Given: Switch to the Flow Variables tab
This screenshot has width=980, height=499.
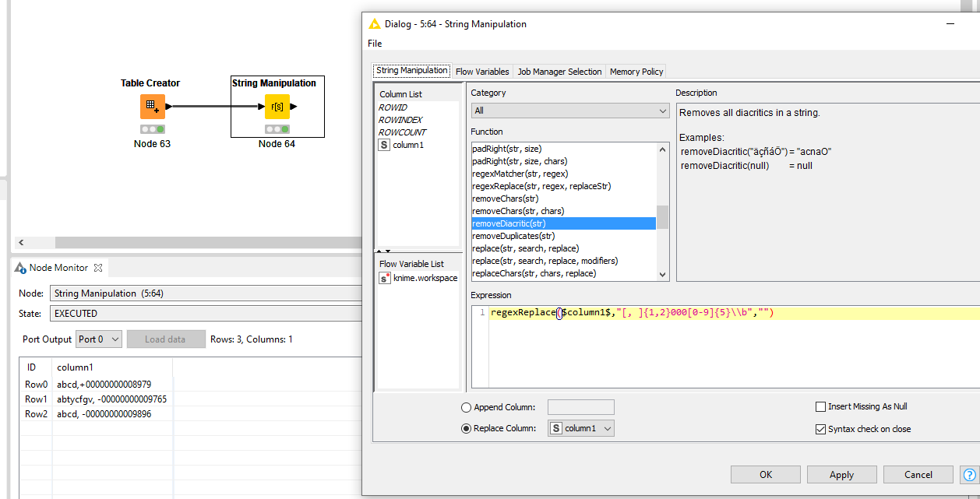Looking at the screenshot, I should pos(481,71).
